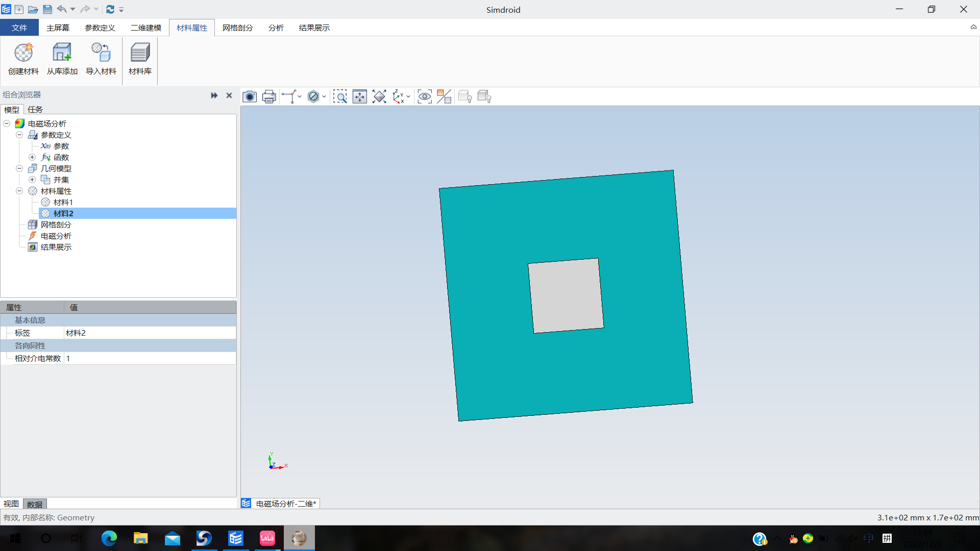
Task: Take a viewport screenshot with camera icon
Action: pos(250,96)
